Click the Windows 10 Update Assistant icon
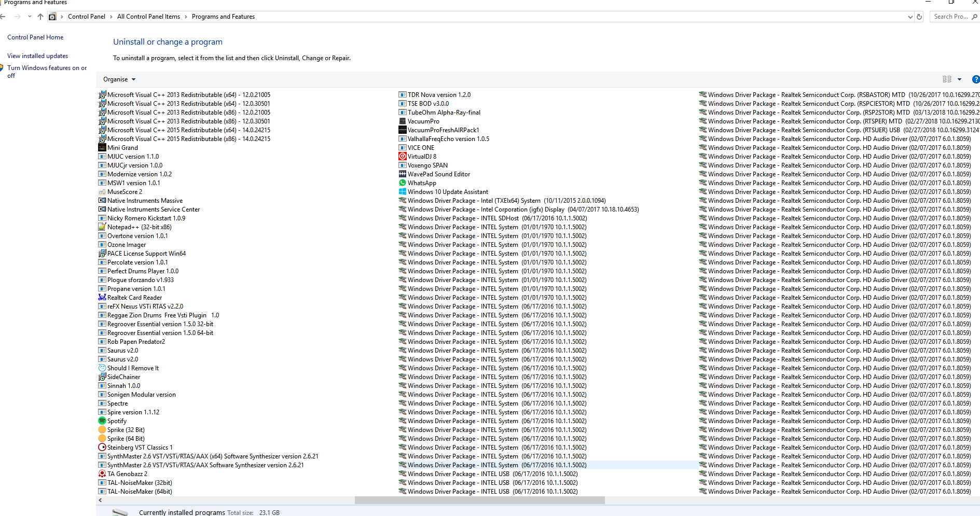Screen dimensions: 980x516 (x=403, y=191)
